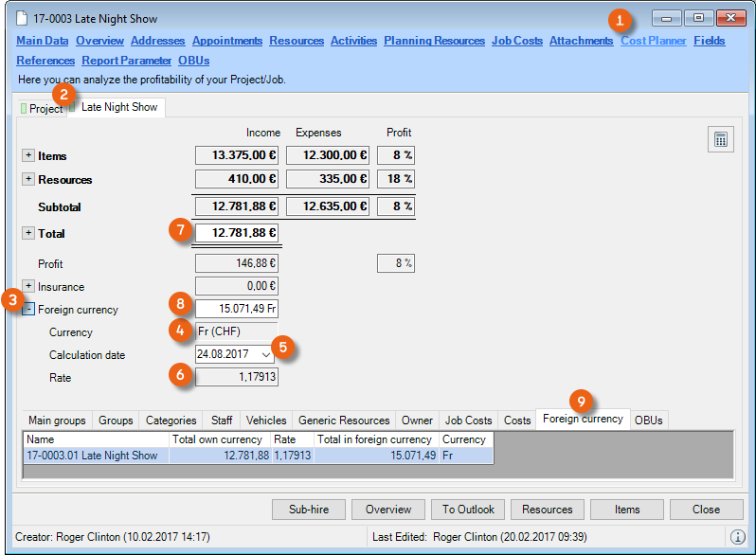Screen dimensions: 756x555
Task: Click the info icon in status bar
Action: pos(738,536)
